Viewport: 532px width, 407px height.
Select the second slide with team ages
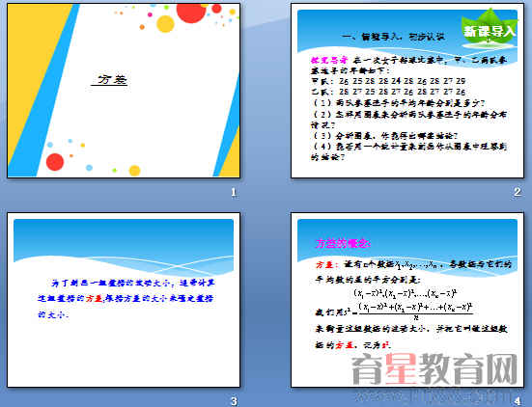[x=407, y=91]
